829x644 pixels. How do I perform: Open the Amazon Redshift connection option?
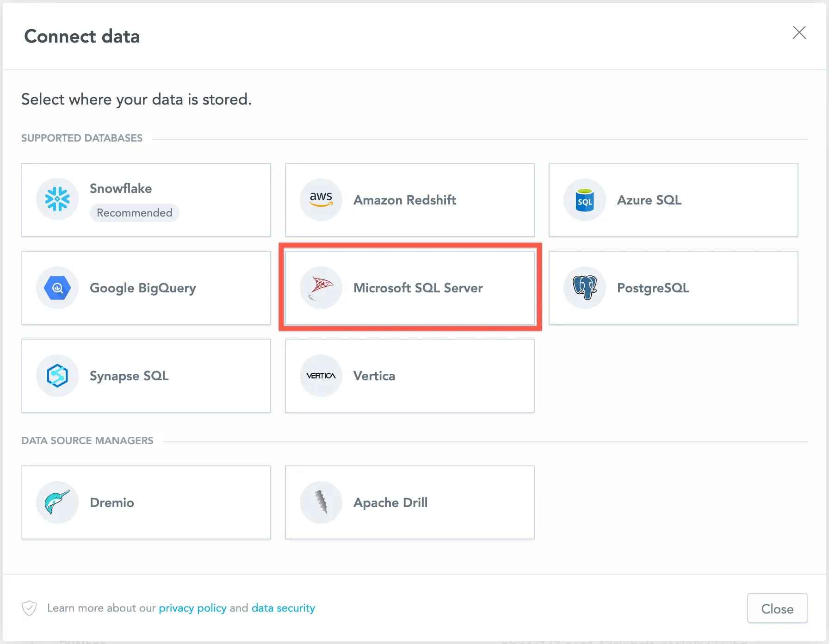click(409, 200)
